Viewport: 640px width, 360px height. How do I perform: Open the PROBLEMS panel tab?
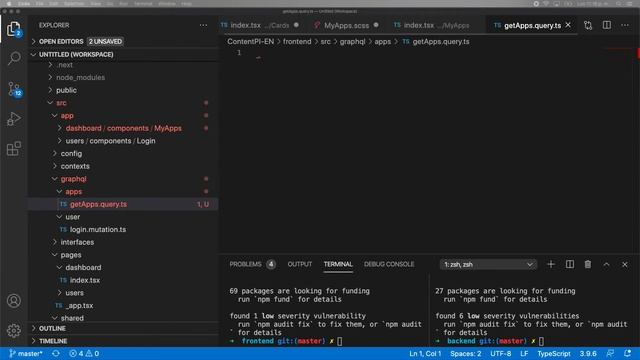coord(252,264)
